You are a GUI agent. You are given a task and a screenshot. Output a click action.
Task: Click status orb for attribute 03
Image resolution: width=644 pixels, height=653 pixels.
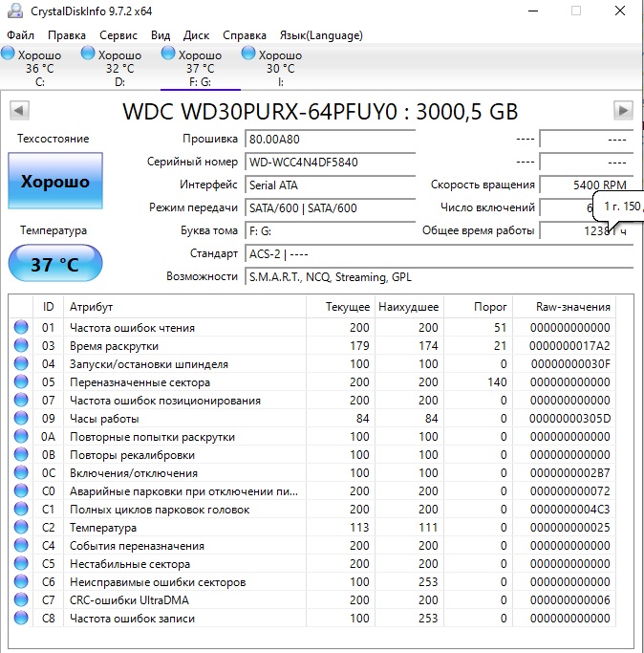coord(21,346)
